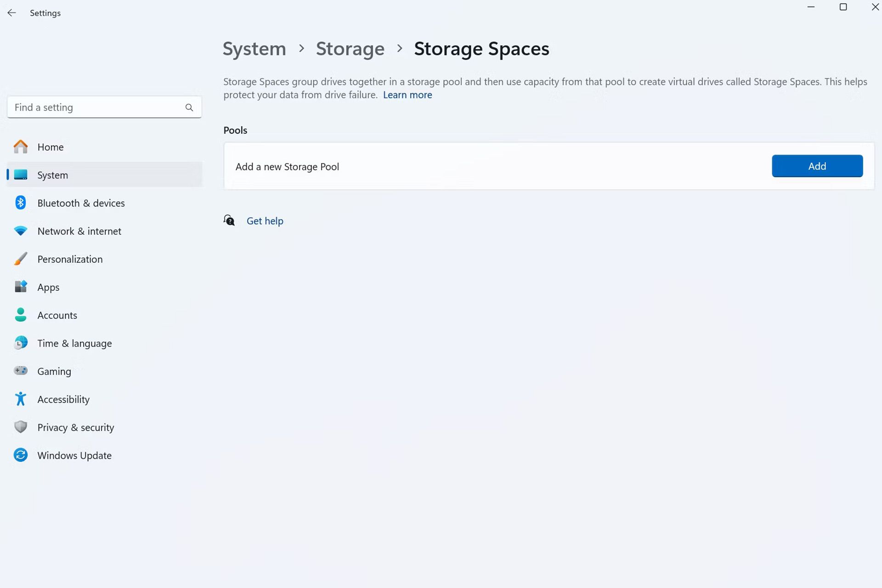Navigate to Storage in the breadcrumb
This screenshot has height=588, width=882.
pos(350,49)
